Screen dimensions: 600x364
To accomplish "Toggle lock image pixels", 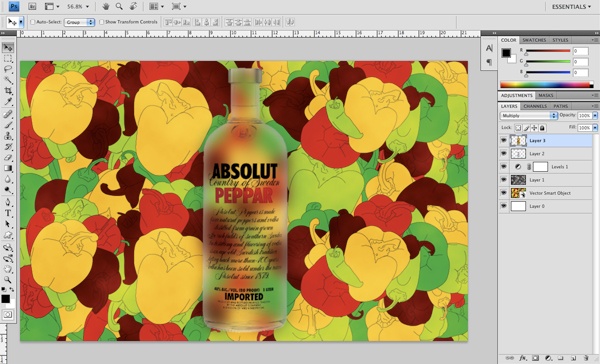I will [x=526, y=127].
